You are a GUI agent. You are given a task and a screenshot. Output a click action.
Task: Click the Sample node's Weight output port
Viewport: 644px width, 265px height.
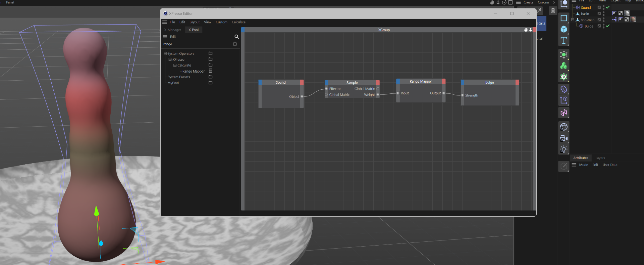pyautogui.click(x=378, y=95)
